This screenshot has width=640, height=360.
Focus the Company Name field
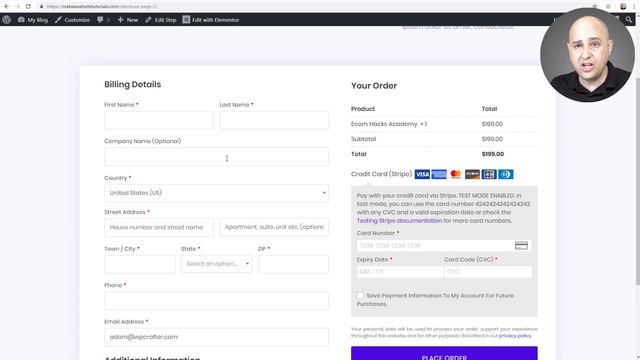216,157
